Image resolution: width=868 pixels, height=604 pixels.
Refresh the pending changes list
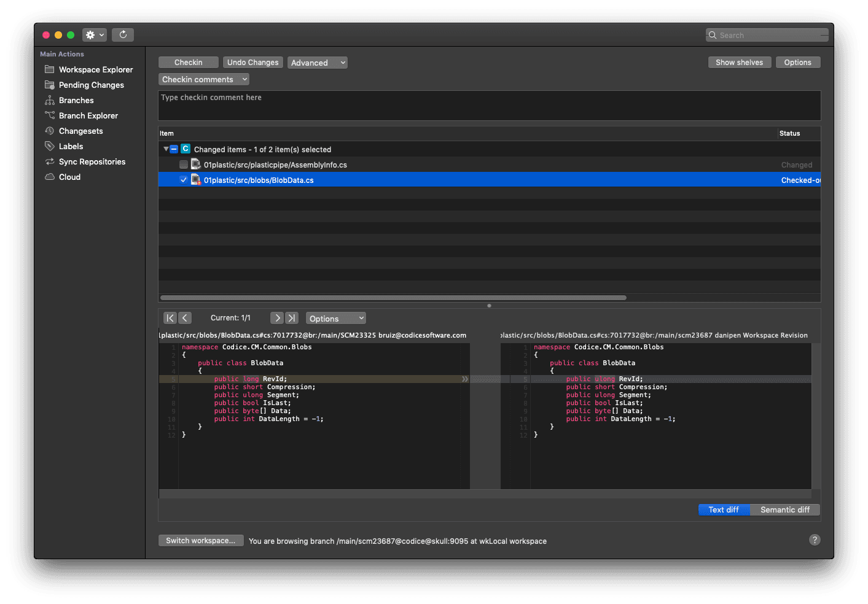(x=123, y=34)
